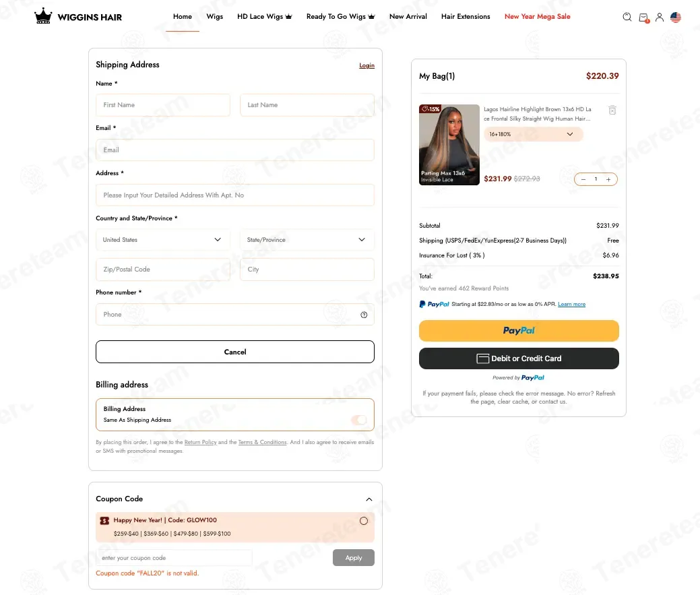Select the GLOW100 coupon radio button

pos(364,521)
